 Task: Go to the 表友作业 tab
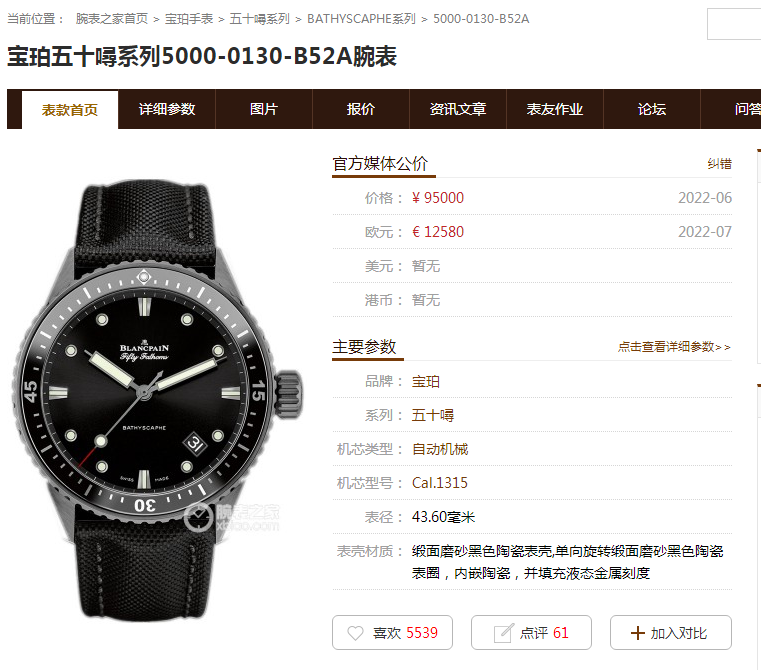555,109
